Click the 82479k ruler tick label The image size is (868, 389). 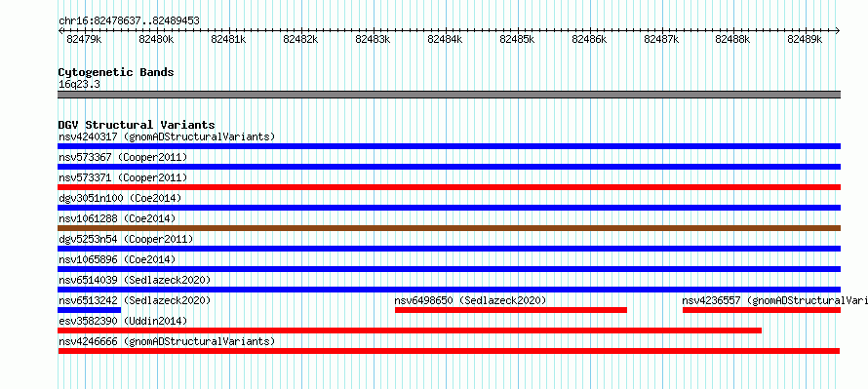[84, 39]
